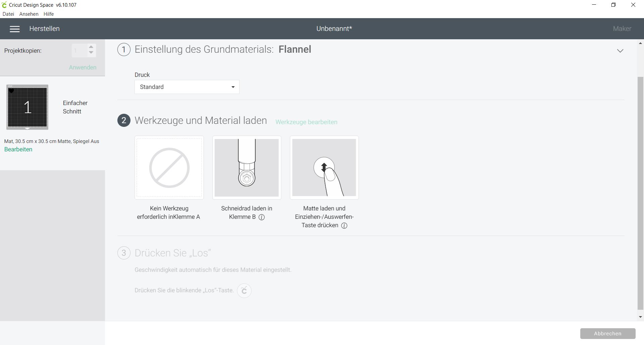
Task: Click the Cricut Los button icon
Action: 244,291
